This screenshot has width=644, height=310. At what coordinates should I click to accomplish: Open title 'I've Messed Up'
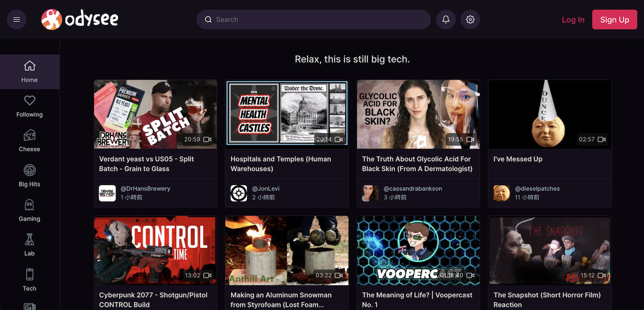[518, 159]
